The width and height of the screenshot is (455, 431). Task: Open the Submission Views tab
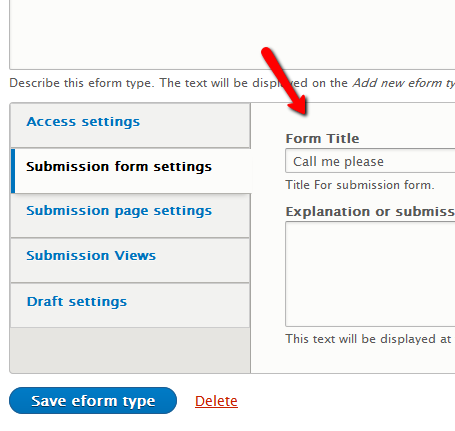[91, 256]
